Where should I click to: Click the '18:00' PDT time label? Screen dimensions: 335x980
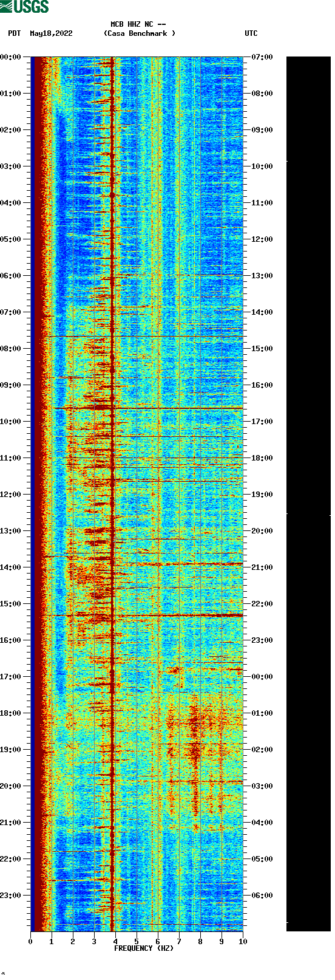coord(10,713)
